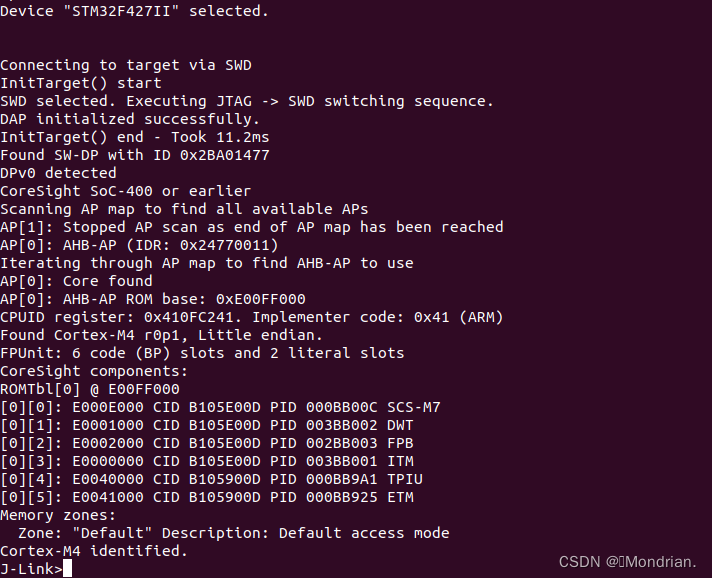The height and width of the screenshot is (578, 712).
Task: Click the Cortex-M4 identified line
Action: pyautogui.click(x=94, y=551)
